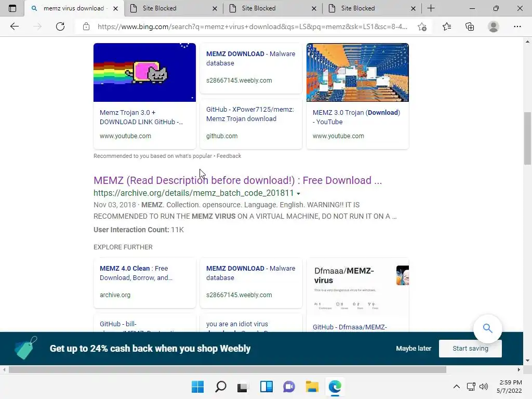Open the you are an idiot virus card
Image resolution: width=532 pixels, height=399 pixels.
point(251,323)
